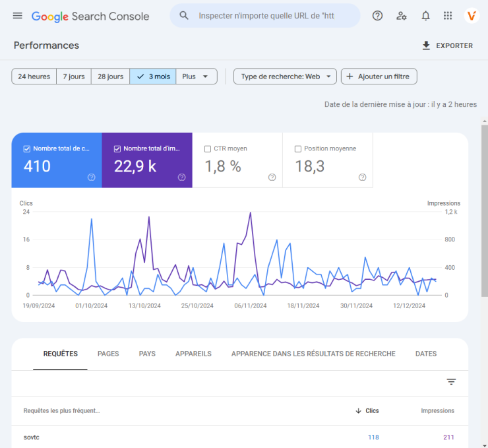Click the 18,3 average position value
Image resolution: width=488 pixels, height=448 pixels.
point(310,166)
